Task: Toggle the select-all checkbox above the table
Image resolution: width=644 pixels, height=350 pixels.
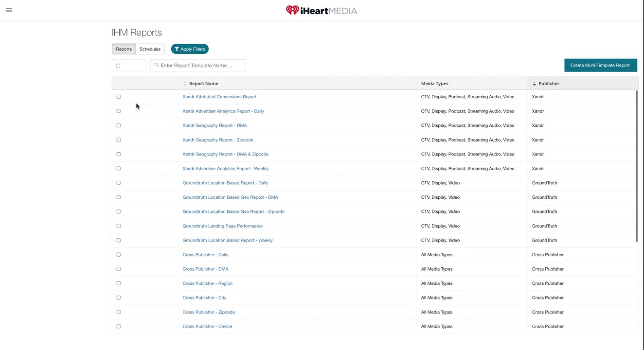Action: click(x=118, y=66)
